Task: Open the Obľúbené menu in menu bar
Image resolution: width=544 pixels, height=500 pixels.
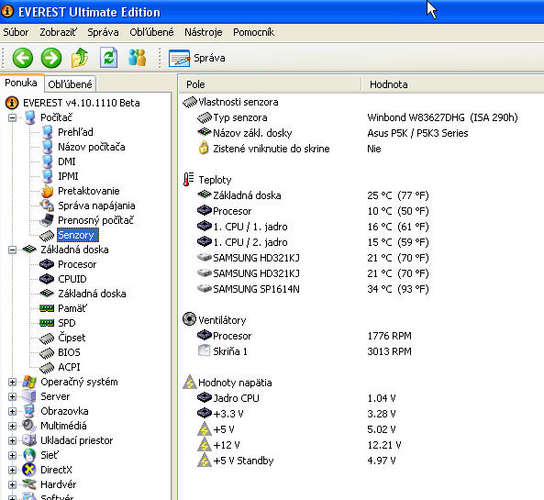Action: point(152,32)
